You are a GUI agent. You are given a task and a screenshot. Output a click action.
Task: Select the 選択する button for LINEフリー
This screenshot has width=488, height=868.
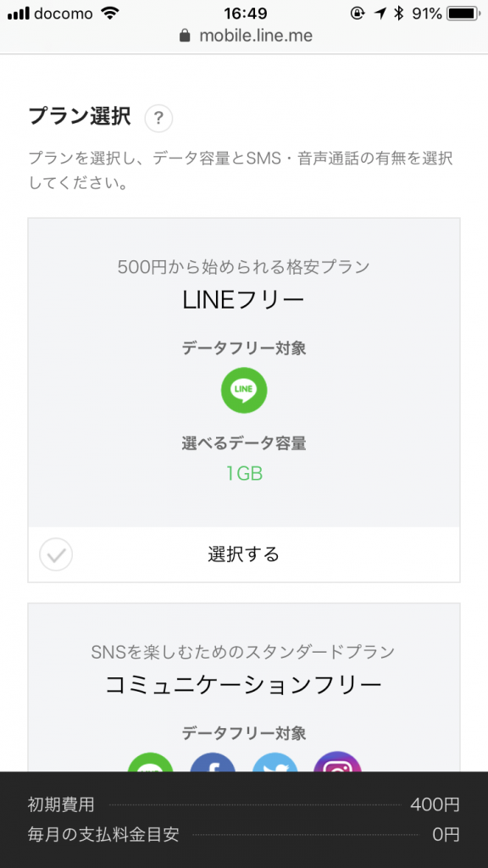click(x=244, y=554)
